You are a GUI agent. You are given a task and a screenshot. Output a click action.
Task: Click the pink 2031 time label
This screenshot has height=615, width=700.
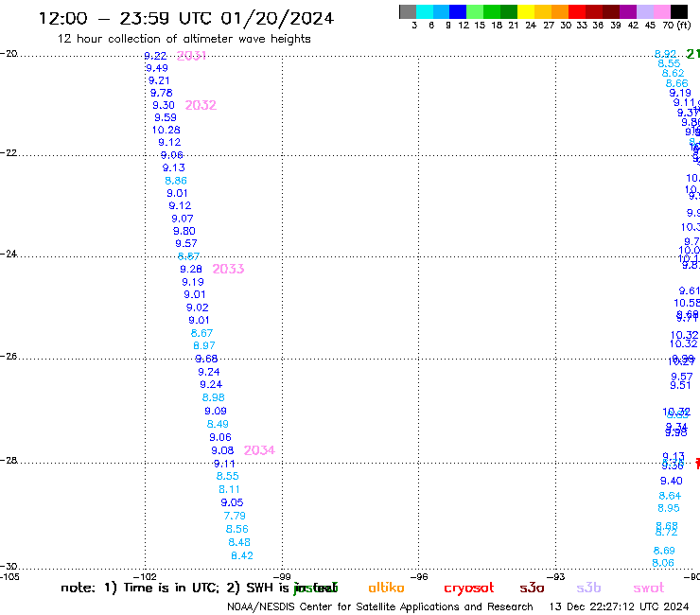point(191,56)
